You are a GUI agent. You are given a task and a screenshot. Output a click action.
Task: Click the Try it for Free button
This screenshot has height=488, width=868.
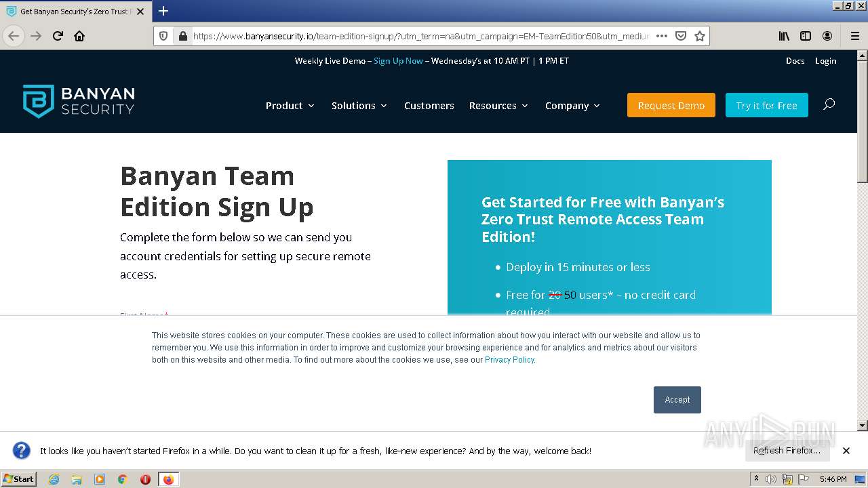(767, 105)
